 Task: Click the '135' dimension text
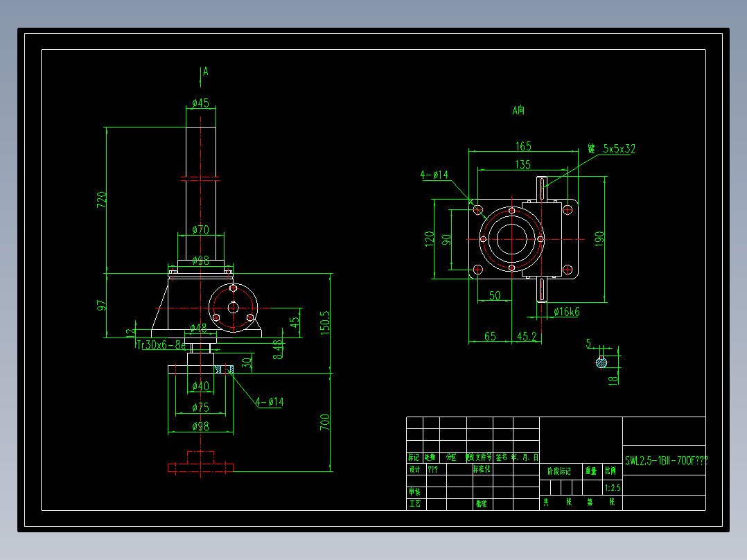[522, 165]
